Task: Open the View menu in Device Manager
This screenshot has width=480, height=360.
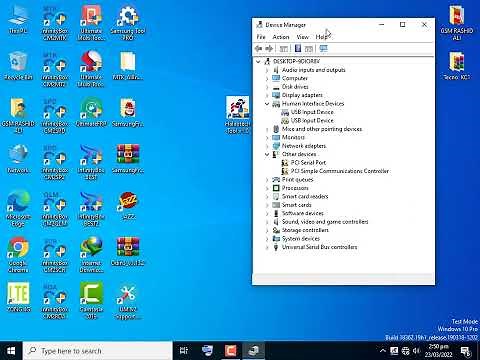Action: point(303,37)
